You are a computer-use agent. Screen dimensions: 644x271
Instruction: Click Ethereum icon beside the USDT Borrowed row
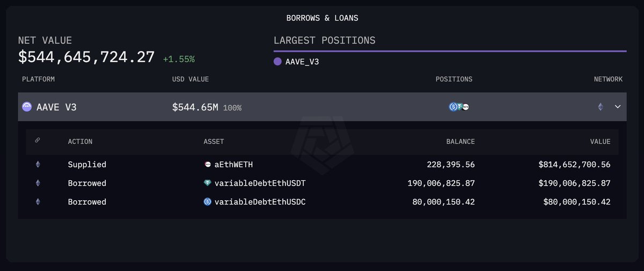(38, 183)
